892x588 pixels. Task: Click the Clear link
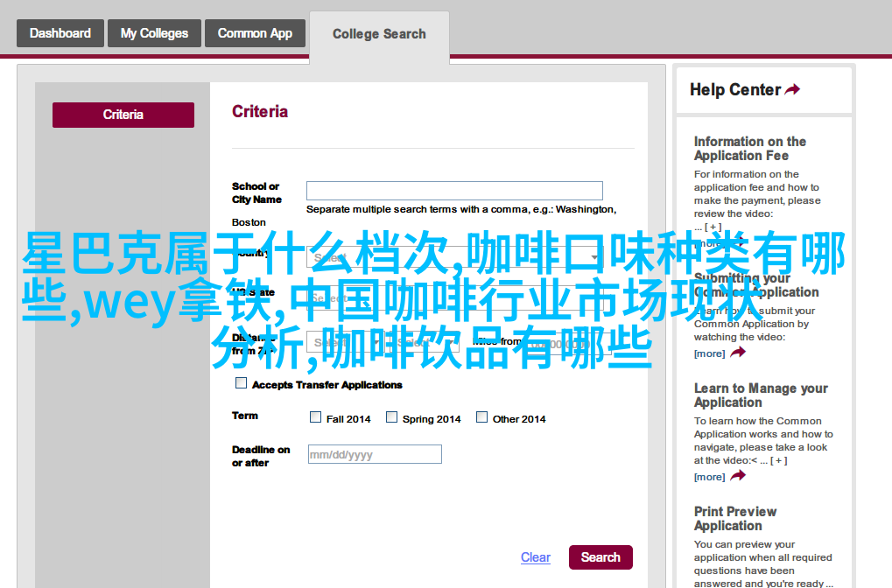[536, 557]
